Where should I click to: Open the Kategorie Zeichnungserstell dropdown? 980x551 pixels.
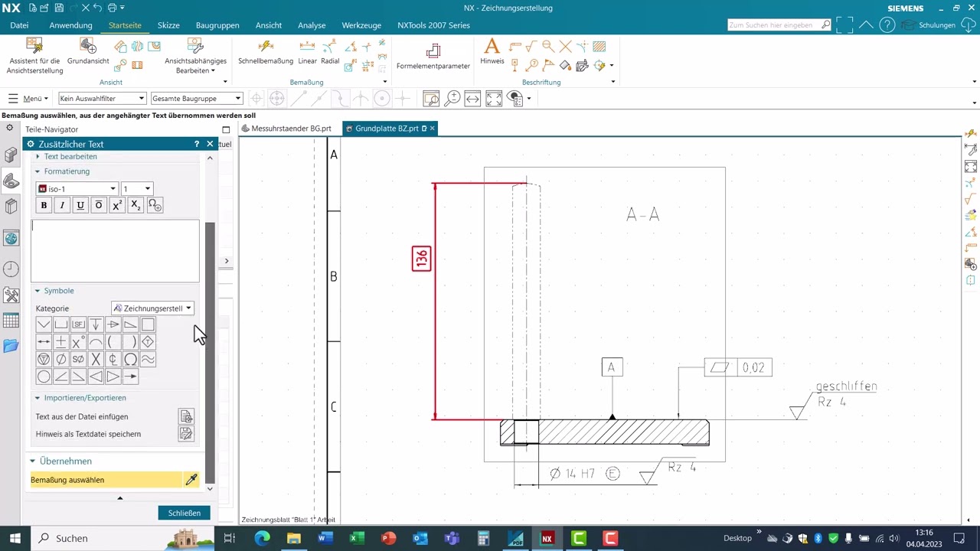pyautogui.click(x=152, y=308)
